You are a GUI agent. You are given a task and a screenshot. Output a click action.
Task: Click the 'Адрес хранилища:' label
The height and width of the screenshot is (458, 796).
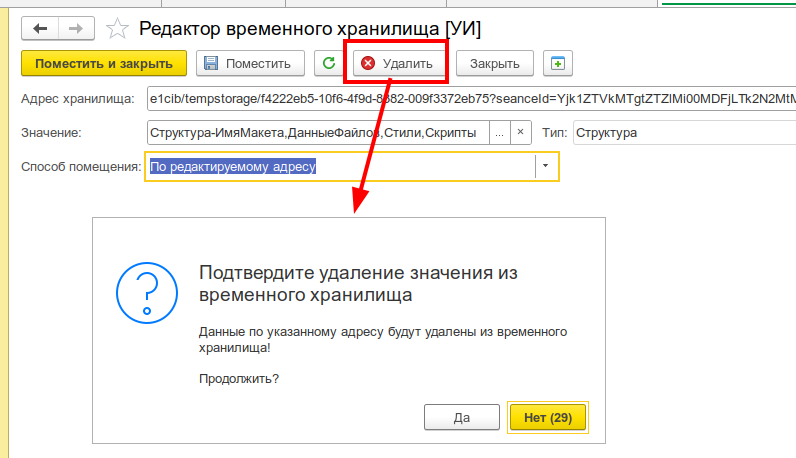78,99
